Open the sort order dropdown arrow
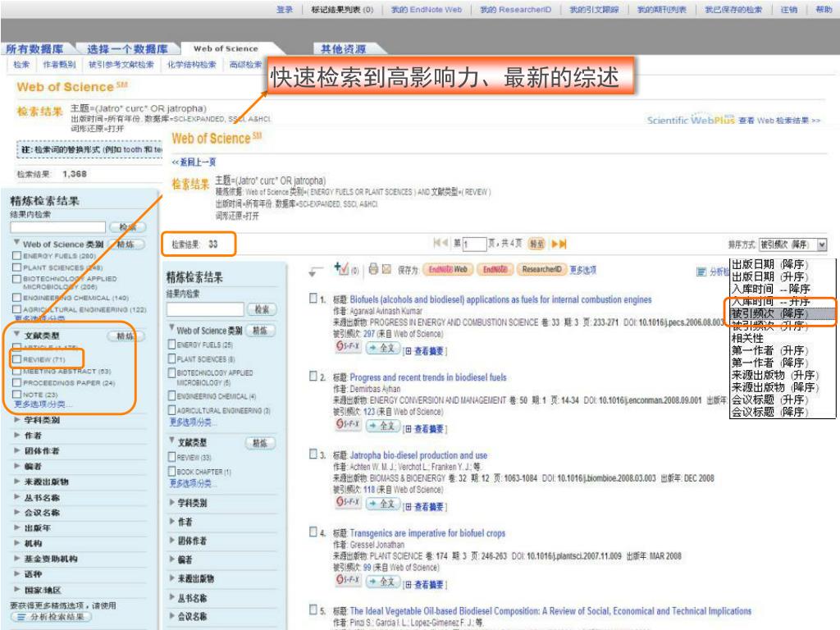The width and height of the screenshot is (840, 630). (822, 244)
